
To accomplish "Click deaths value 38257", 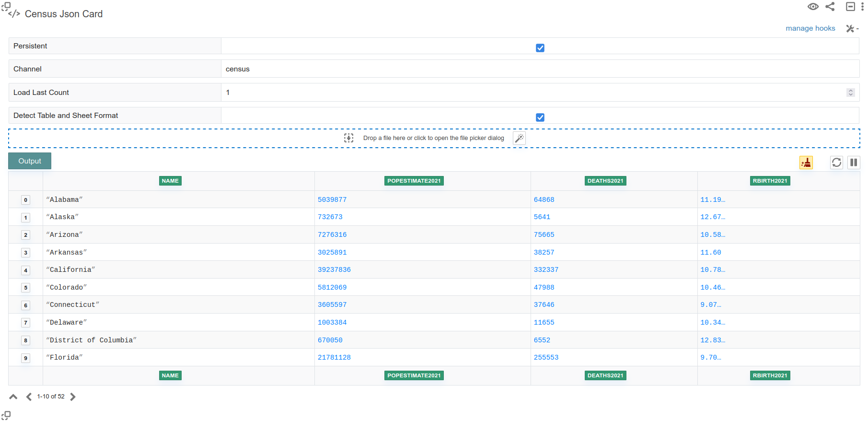I will pos(544,252).
